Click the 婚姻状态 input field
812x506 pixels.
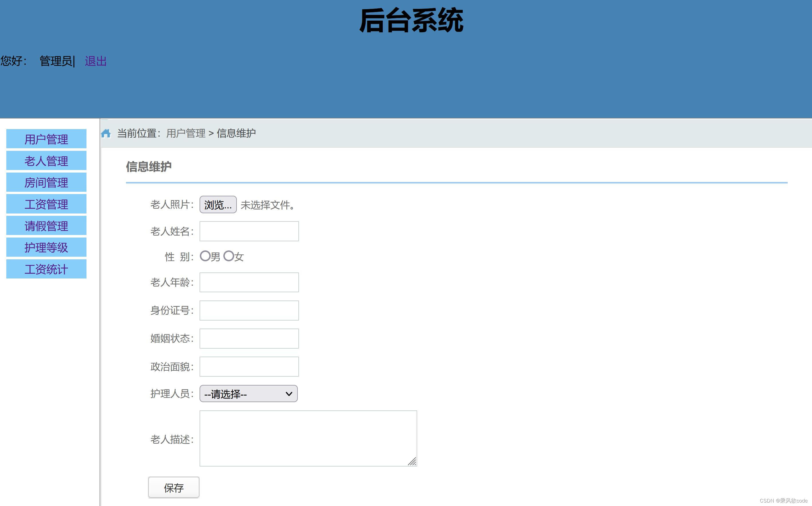coord(249,338)
